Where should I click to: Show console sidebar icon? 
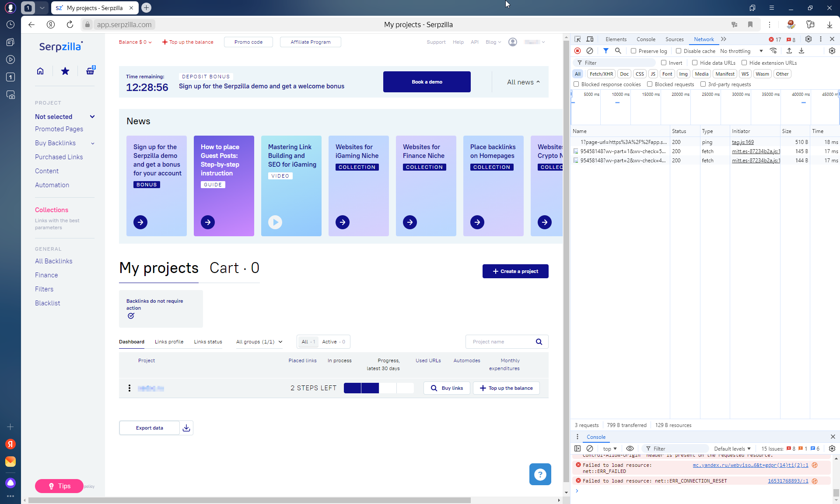[x=577, y=448]
